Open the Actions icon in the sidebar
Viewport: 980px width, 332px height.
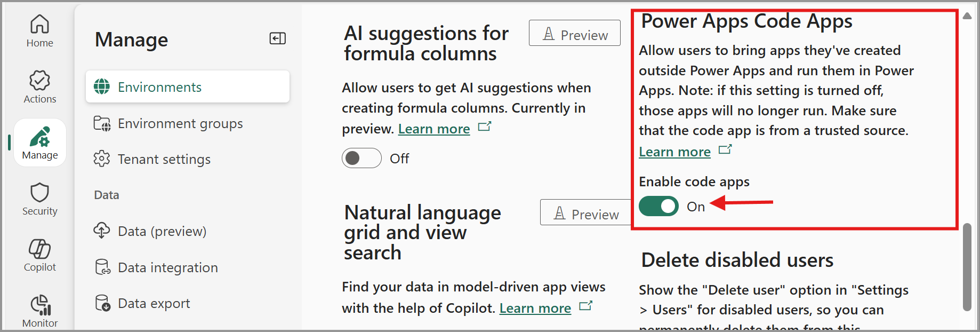(40, 87)
